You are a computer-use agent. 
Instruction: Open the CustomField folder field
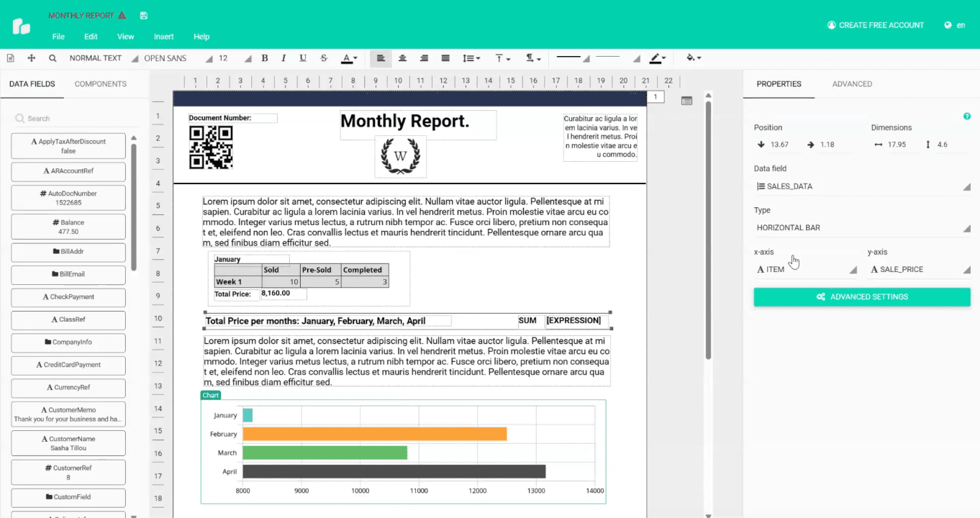[68, 497]
